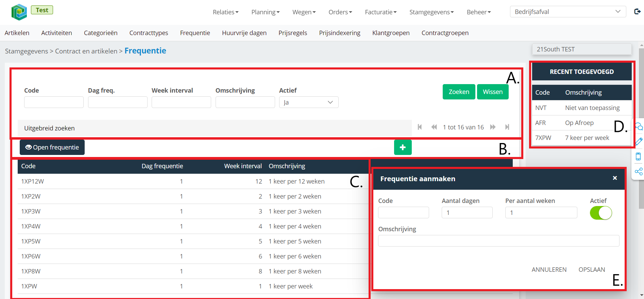Click the application cube logo

pos(19,12)
